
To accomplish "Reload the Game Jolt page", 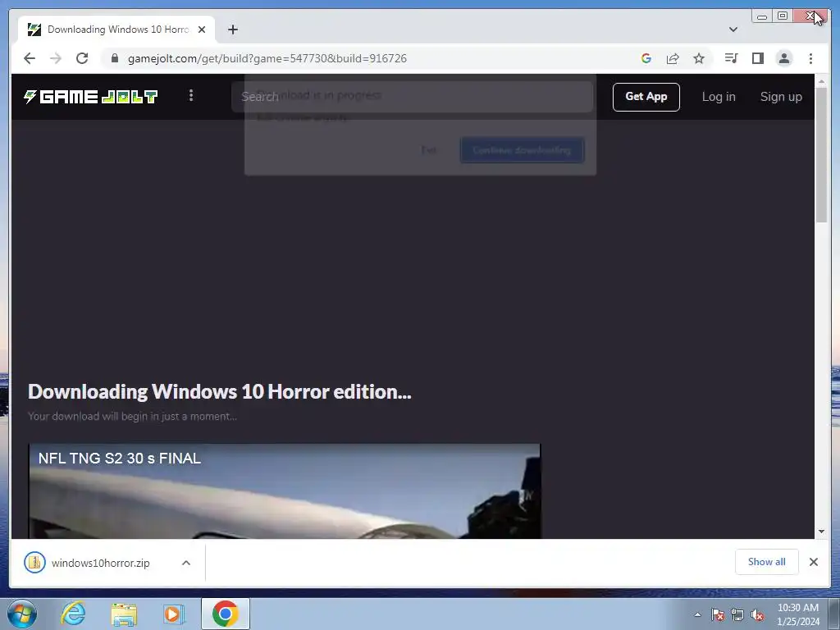I will point(82,58).
